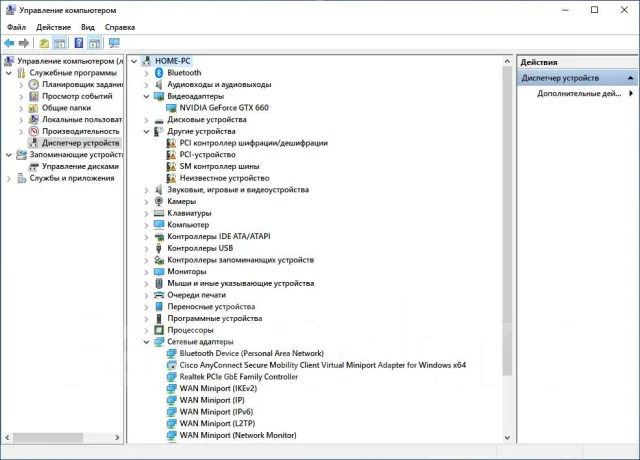Click the up one level folder icon

[44, 43]
